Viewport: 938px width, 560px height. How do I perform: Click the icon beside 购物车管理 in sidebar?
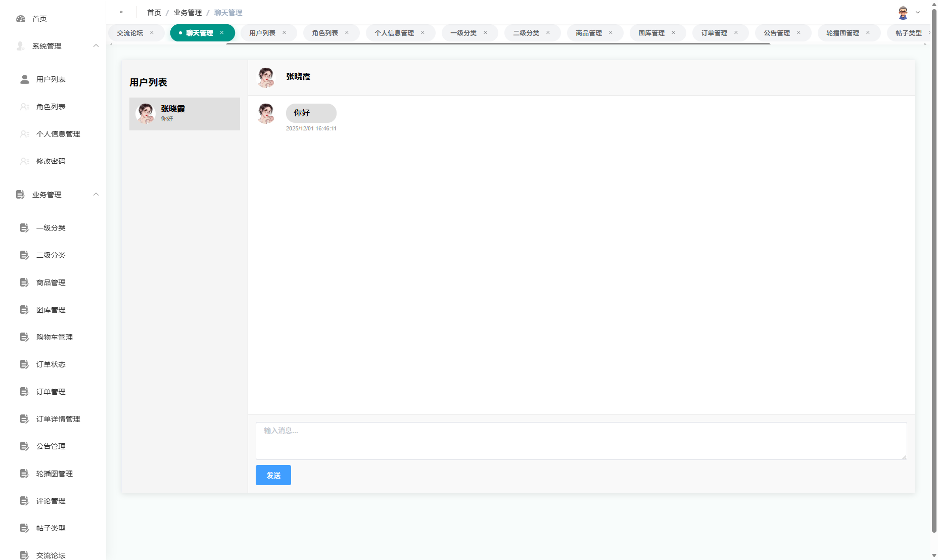(25, 337)
